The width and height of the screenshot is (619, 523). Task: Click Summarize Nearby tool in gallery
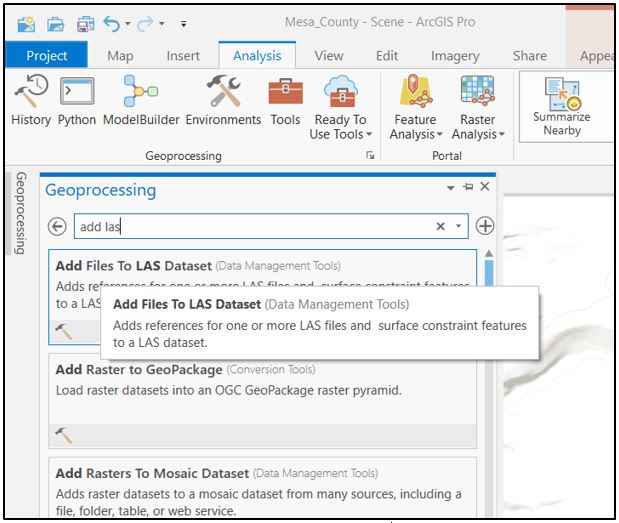(562, 106)
